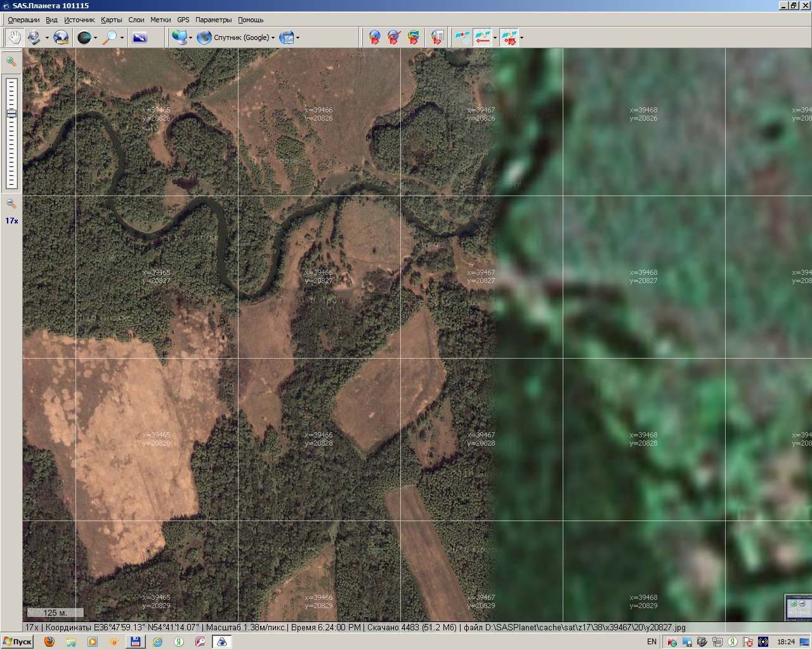This screenshot has height=650, width=812.
Task: Click the EN language indicator
Action: [652, 642]
